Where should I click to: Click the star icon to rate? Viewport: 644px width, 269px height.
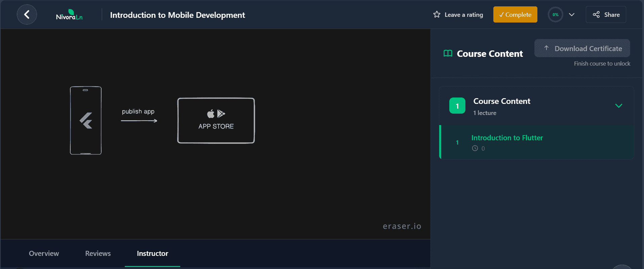437,14
